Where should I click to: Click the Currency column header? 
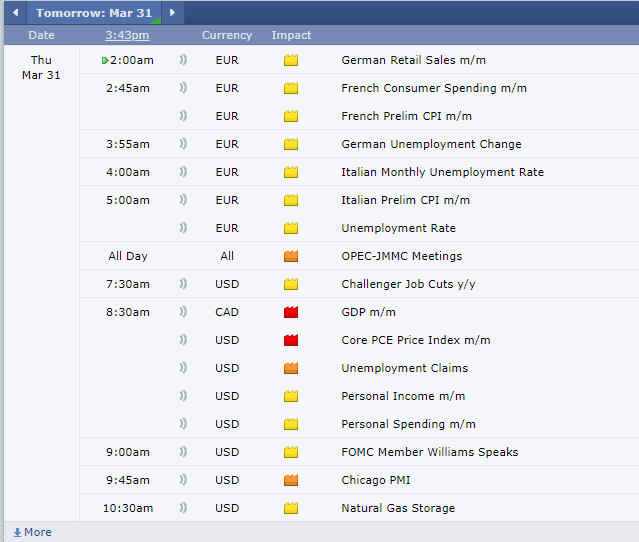227,35
